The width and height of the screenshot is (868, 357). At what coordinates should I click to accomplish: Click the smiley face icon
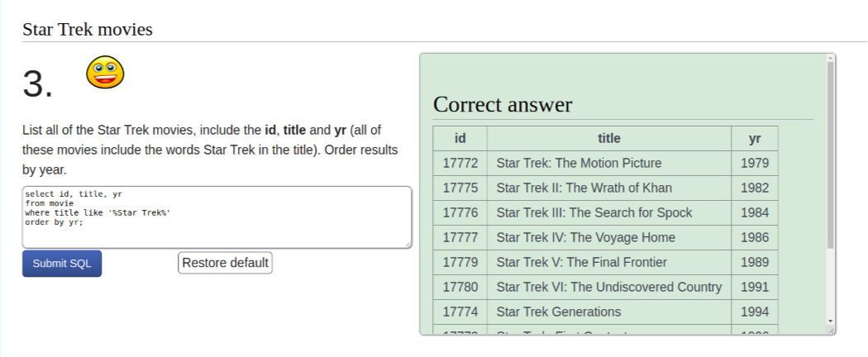(x=105, y=73)
